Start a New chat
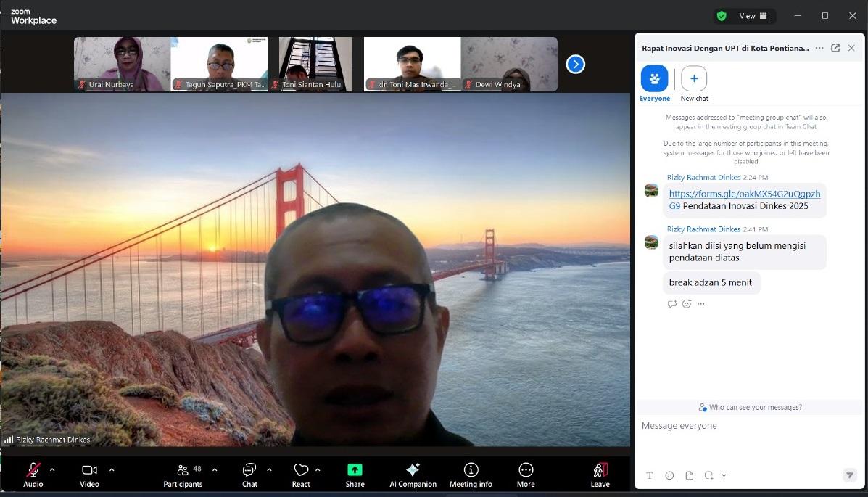The width and height of the screenshot is (868, 497). tap(694, 78)
